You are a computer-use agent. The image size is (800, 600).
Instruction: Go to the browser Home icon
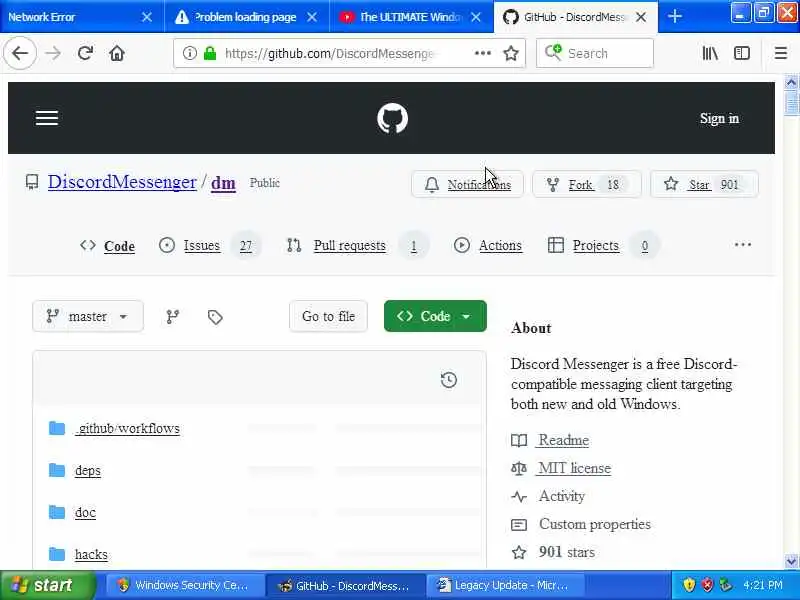[117, 53]
